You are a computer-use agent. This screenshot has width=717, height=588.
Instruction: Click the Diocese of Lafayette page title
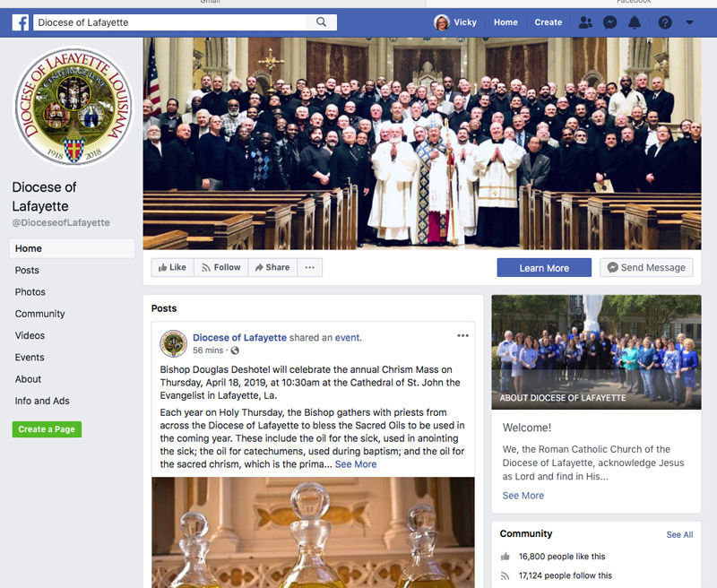[44, 196]
